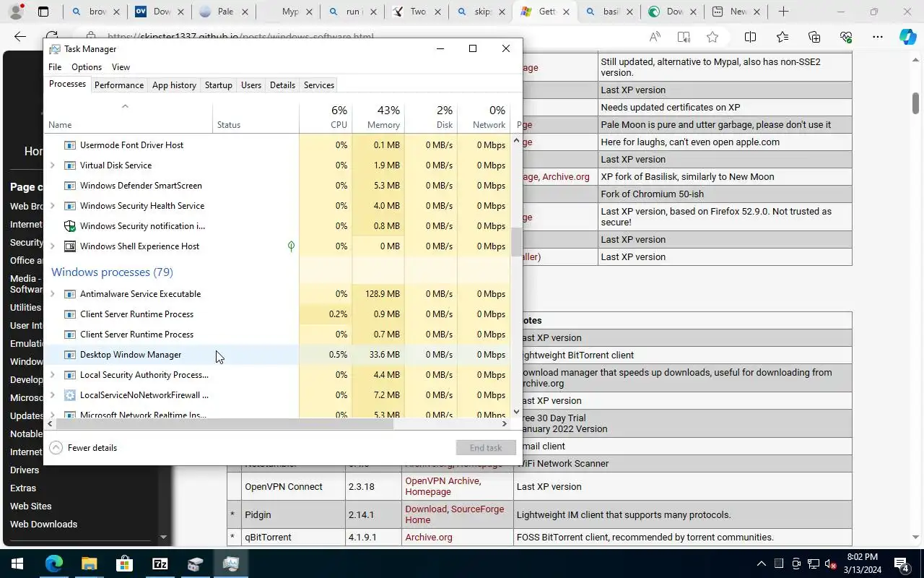The image size is (924, 578).
Task: Open Task Manager File menu
Action: (55, 67)
